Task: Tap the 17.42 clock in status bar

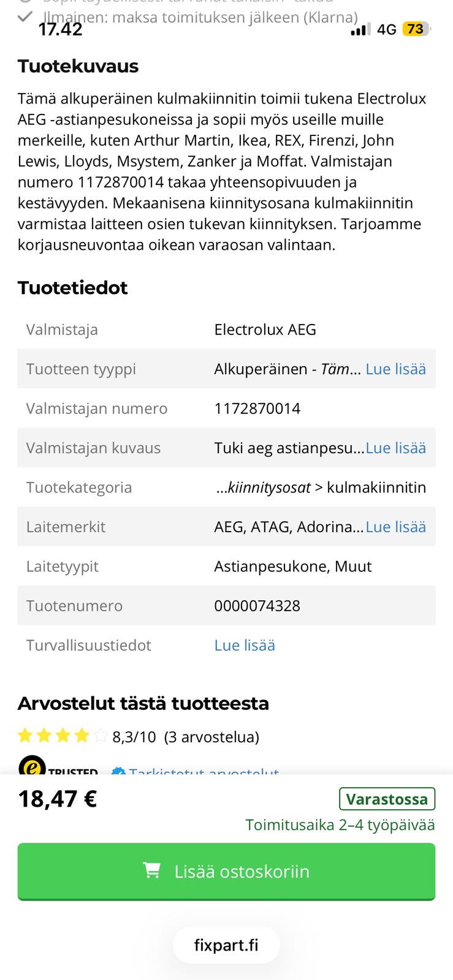Action: tap(60, 29)
